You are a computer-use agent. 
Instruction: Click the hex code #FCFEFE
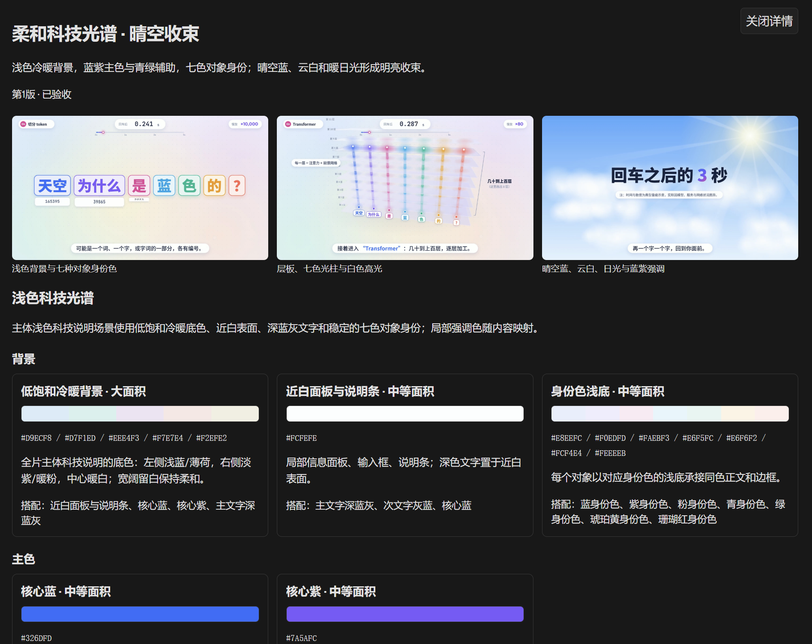pyautogui.click(x=301, y=438)
